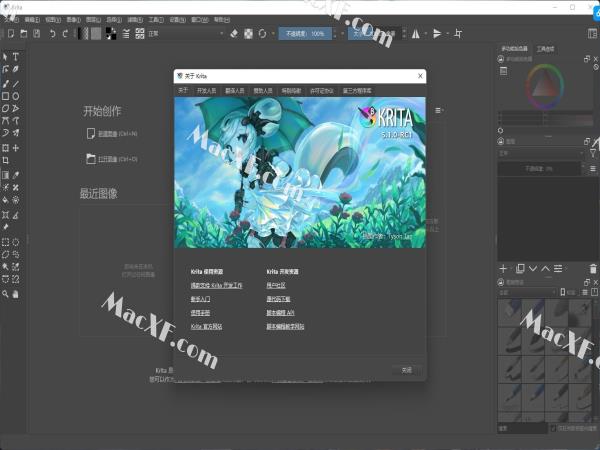The height and width of the screenshot is (450, 600).
Task: Toggle lock on color selector docker
Action: [501, 59]
